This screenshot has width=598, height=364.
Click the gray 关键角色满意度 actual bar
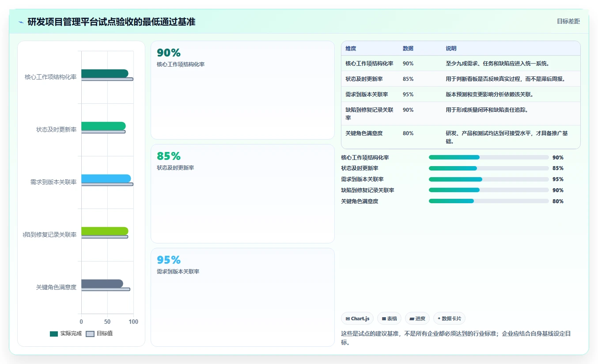click(x=102, y=284)
